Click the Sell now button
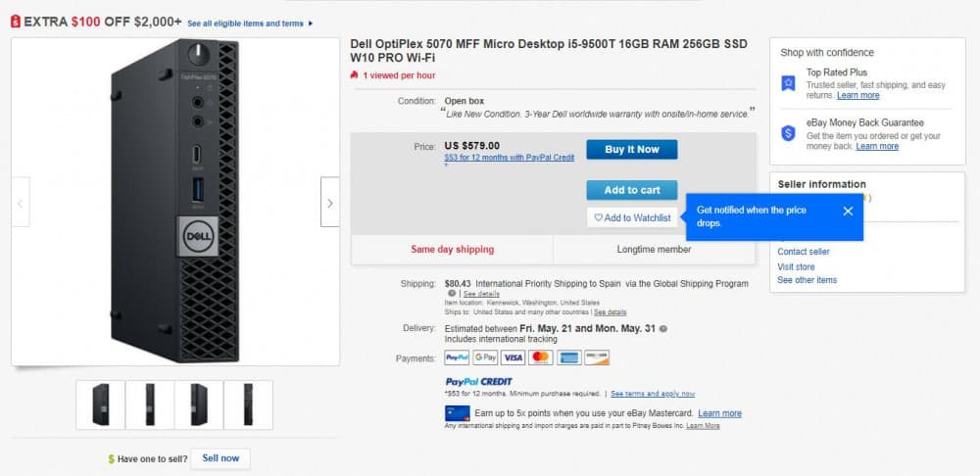 tap(220, 458)
